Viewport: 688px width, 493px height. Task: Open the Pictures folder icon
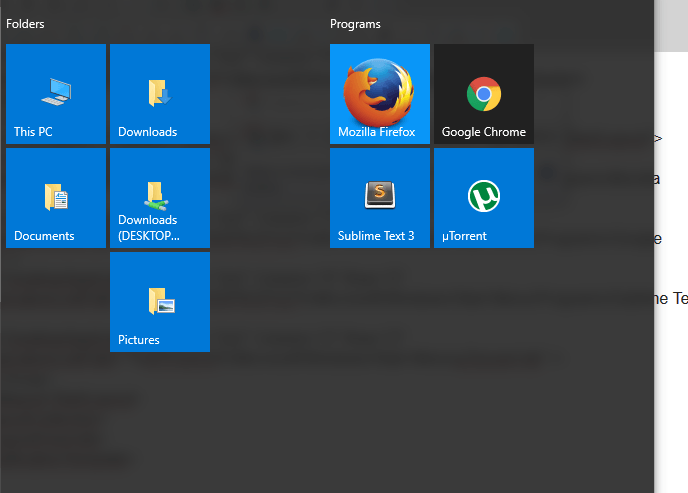(160, 301)
